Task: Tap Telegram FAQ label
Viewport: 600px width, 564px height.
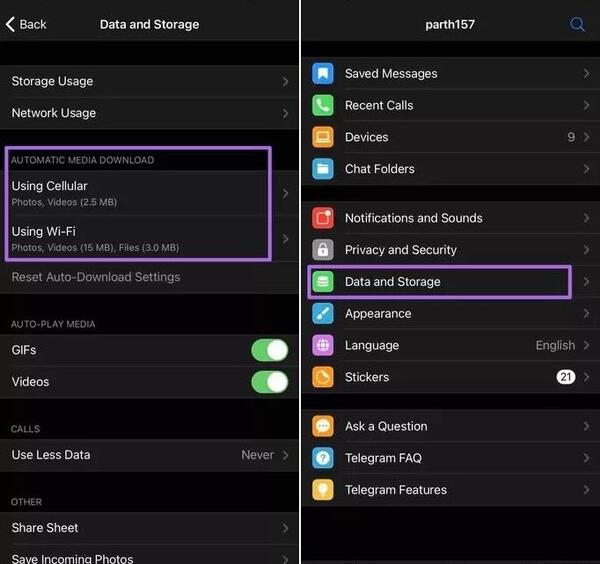Action: [383, 458]
